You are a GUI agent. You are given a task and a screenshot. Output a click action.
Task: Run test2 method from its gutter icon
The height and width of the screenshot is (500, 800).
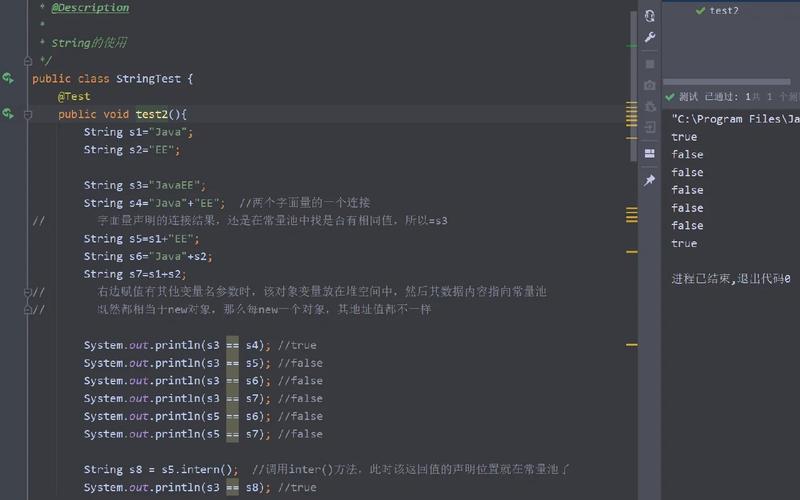8,113
